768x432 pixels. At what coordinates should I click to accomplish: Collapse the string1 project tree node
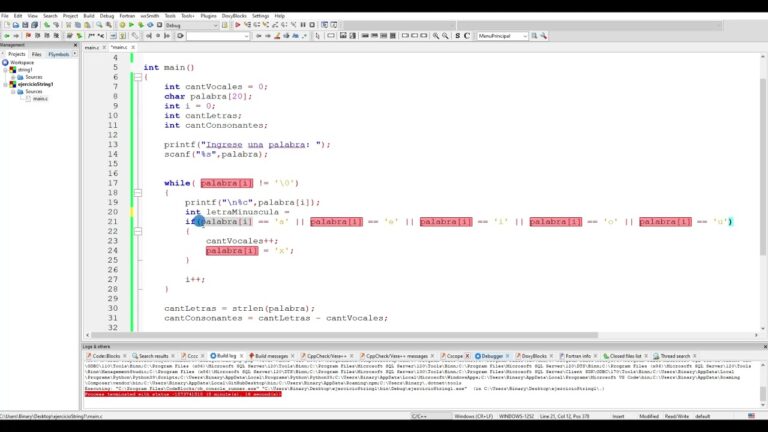[x=6, y=70]
